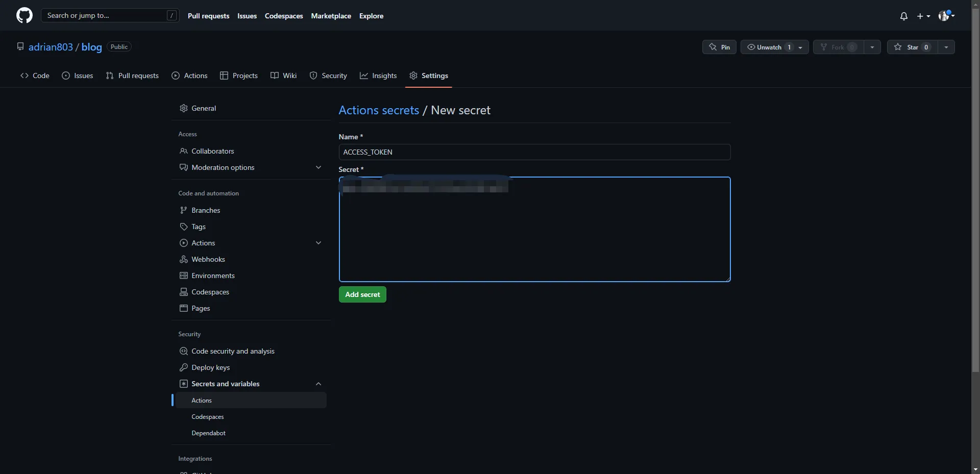Go back via Actions secrets link
The image size is (980, 474).
[379, 110]
